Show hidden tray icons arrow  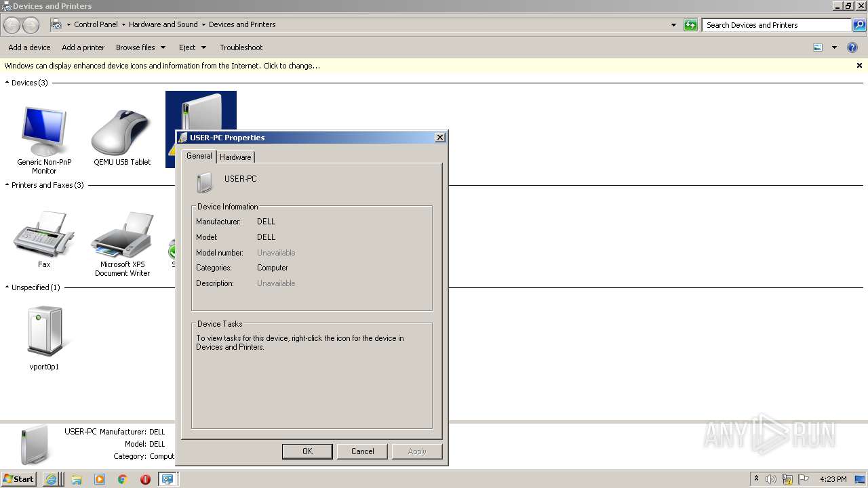756,479
